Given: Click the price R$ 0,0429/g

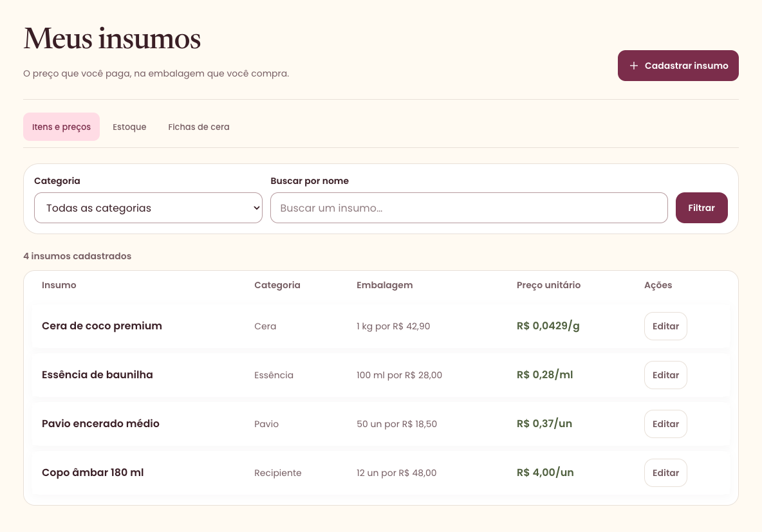Looking at the screenshot, I should coord(548,326).
